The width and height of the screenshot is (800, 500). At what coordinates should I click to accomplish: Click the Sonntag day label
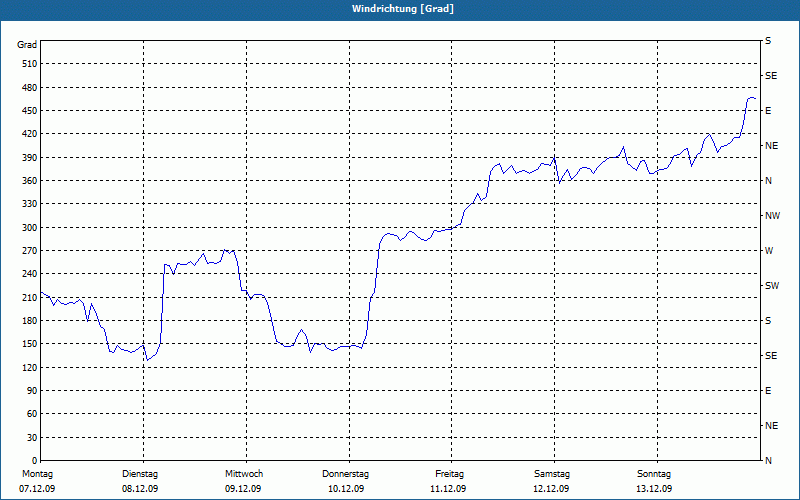654,474
